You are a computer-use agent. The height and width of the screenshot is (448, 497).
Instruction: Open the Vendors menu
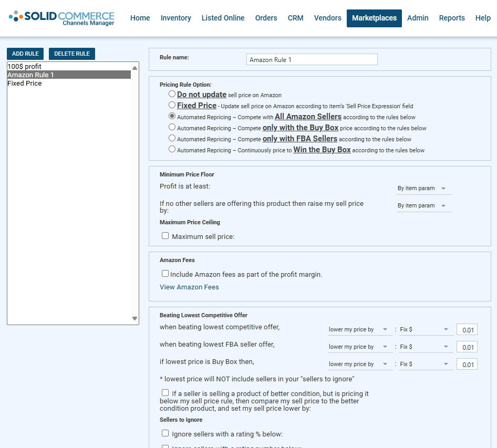[x=328, y=18]
